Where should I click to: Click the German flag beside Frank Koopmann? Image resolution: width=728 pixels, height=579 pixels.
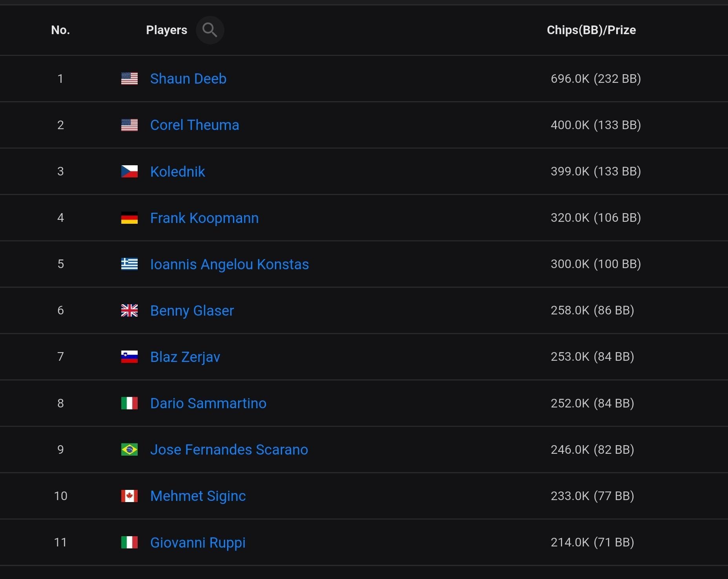tap(129, 218)
